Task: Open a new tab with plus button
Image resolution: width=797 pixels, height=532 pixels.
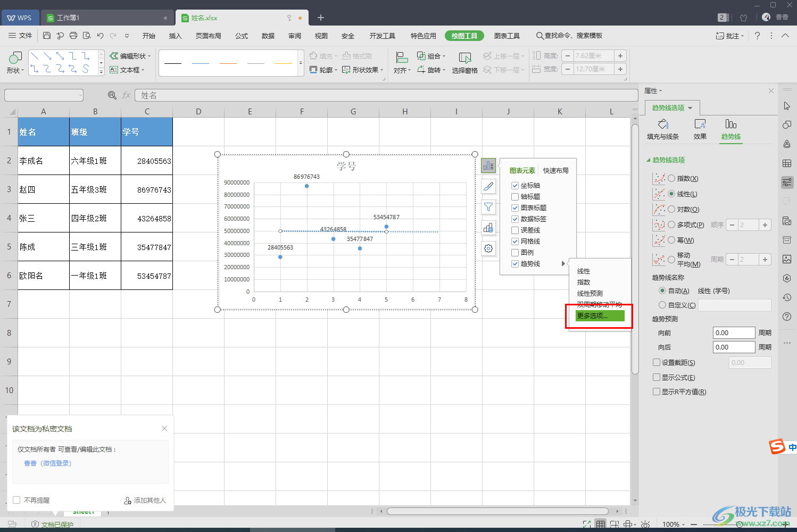Action: (x=321, y=18)
